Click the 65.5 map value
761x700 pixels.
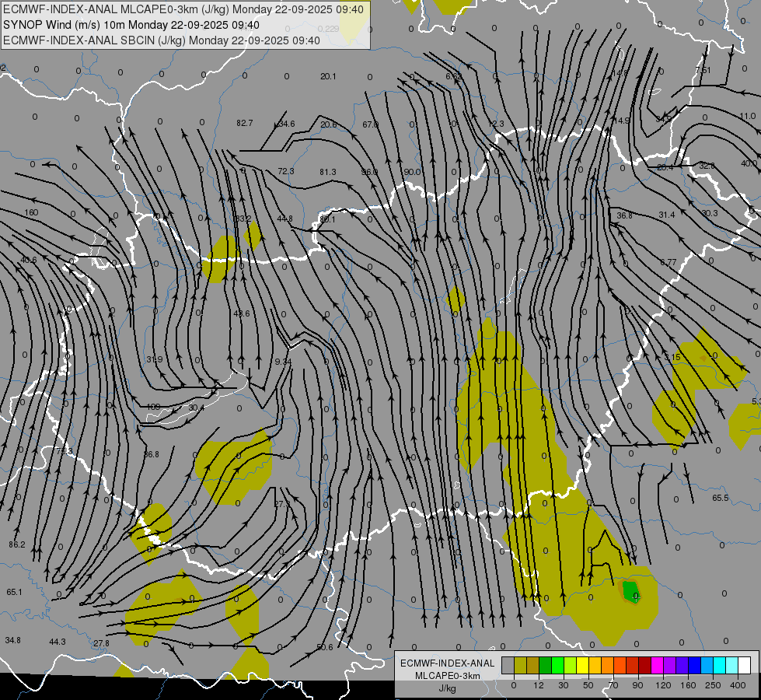tap(721, 498)
